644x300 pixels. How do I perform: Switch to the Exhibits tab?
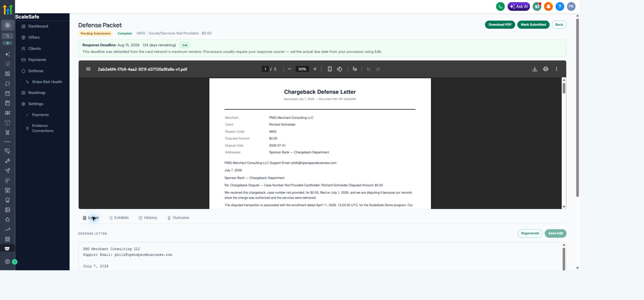[x=119, y=218]
